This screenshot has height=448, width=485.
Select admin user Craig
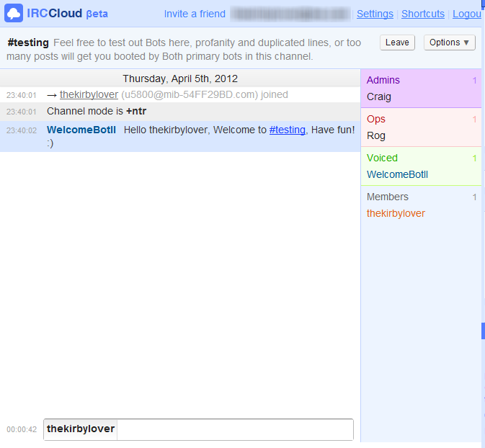[379, 97]
